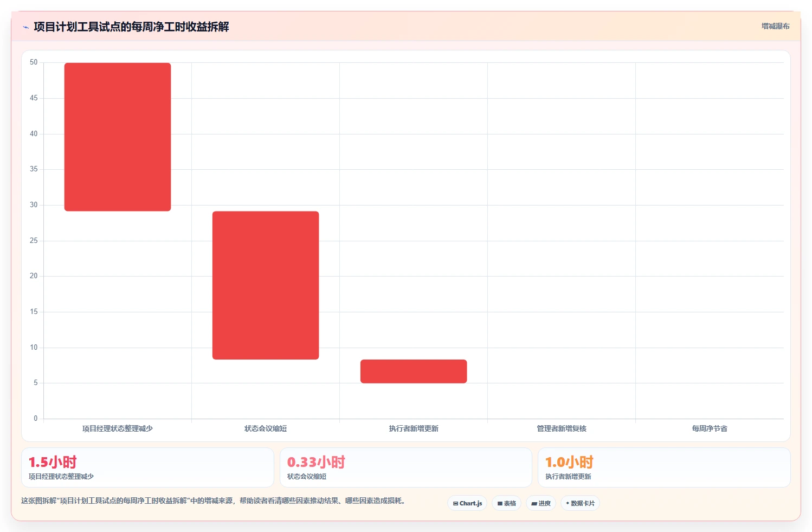Select the 表格 tag chip
This screenshot has width=812, height=532.
(x=506, y=503)
